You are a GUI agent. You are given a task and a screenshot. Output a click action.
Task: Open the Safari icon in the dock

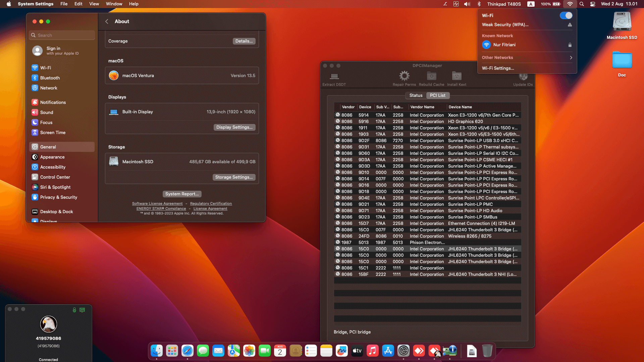(187, 351)
